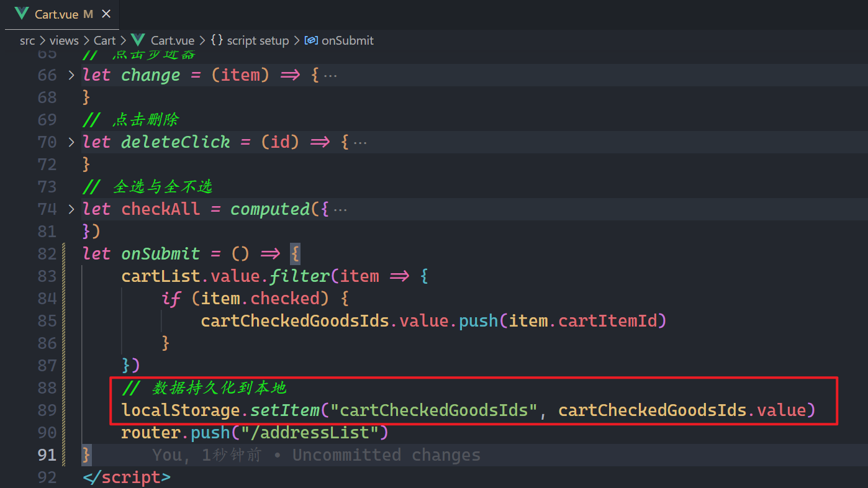Click cartItemId on line 85
This screenshot has height=488, width=868.
(608, 321)
